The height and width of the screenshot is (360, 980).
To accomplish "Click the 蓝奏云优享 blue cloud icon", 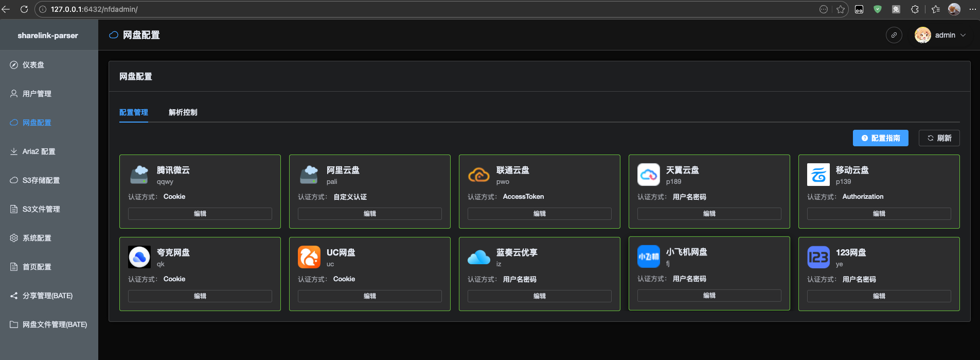I will click(x=478, y=257).
